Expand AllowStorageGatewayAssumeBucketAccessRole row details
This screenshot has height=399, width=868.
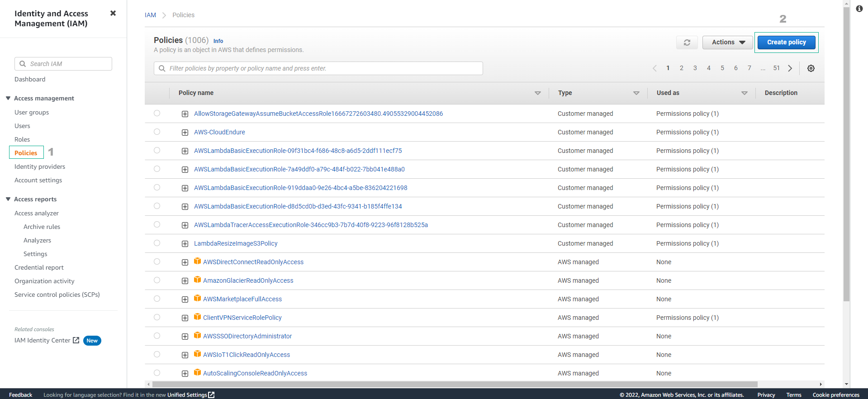click(x=185, y=114)
